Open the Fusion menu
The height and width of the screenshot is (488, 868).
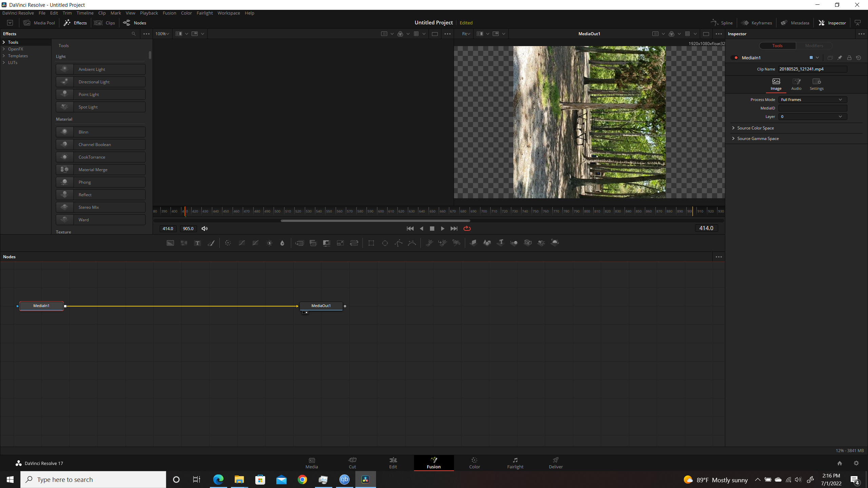point(169,13)
